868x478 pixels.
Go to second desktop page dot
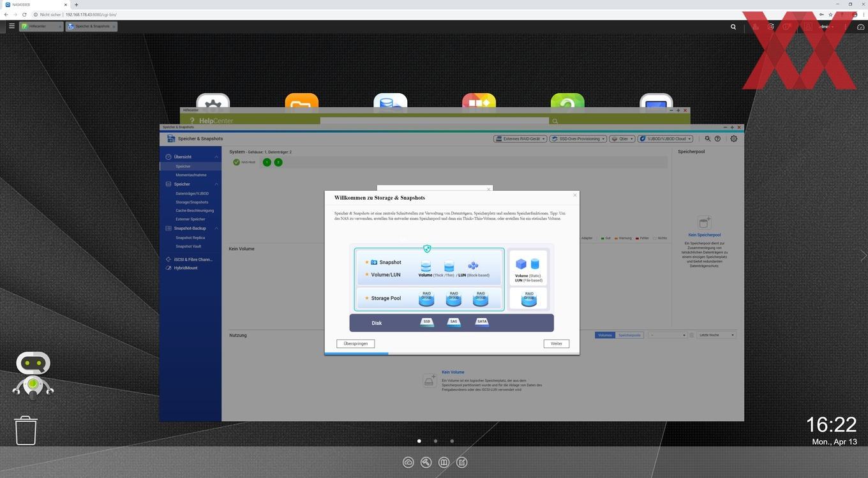[x=435, y=441]
